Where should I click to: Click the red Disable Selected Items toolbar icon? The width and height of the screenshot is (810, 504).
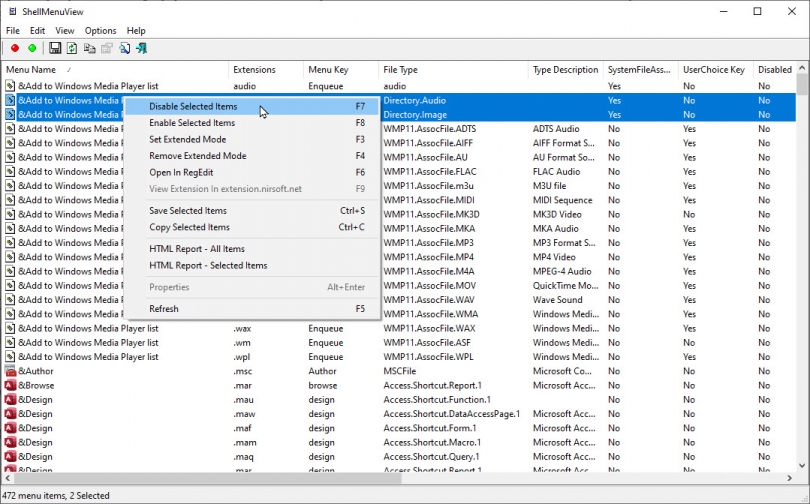(14, 48)
